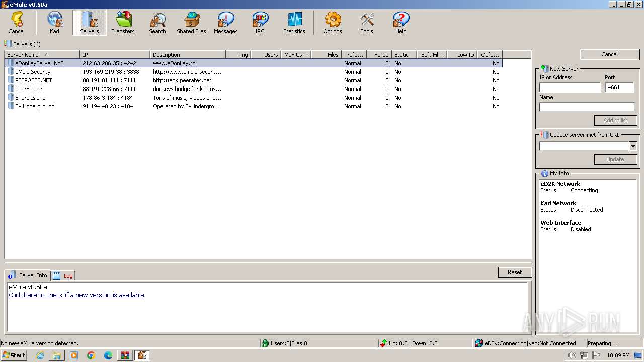Open Microsoft Edge from taskbar

pyautogui.click(x=108, y=355)
